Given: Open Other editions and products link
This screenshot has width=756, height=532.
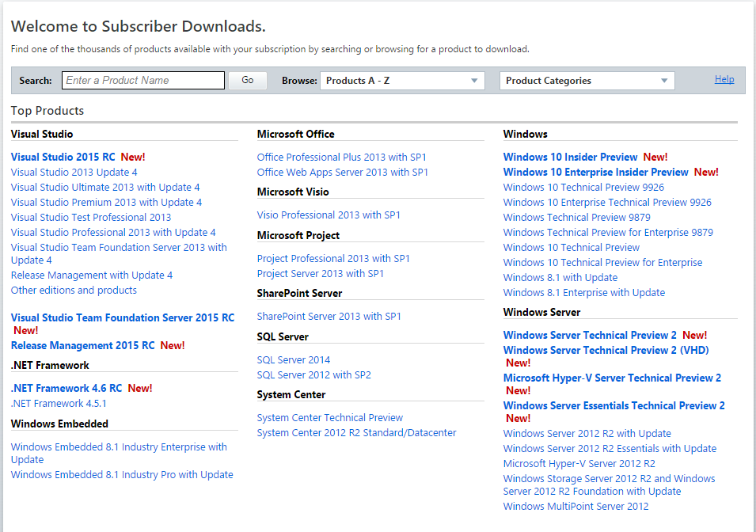Looking at the screenshot, I should point(74,290).
